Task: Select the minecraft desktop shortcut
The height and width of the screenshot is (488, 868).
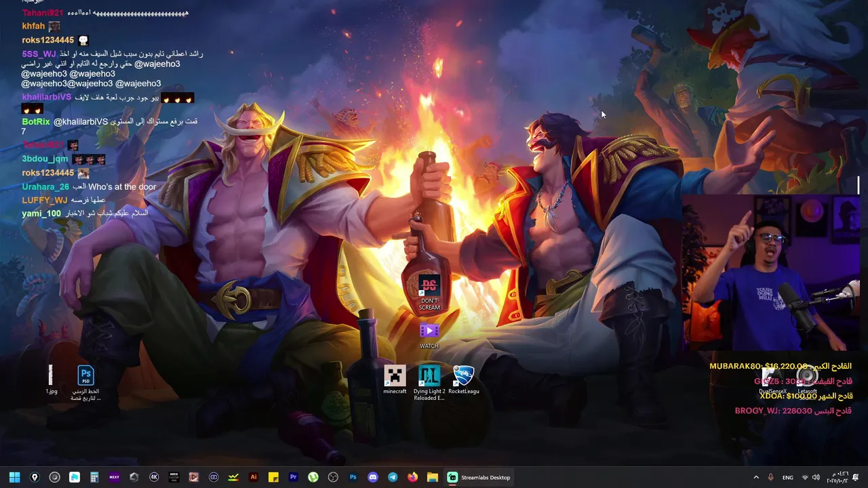Action: [x=395, y=380]
